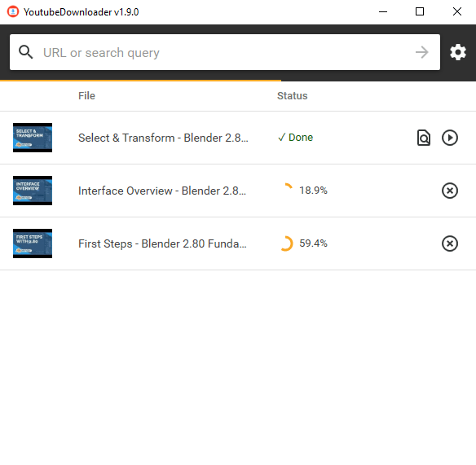Close the YoutubeDownloader window
The width and height of the screenshot is (476, 465).
pos(457,12)
